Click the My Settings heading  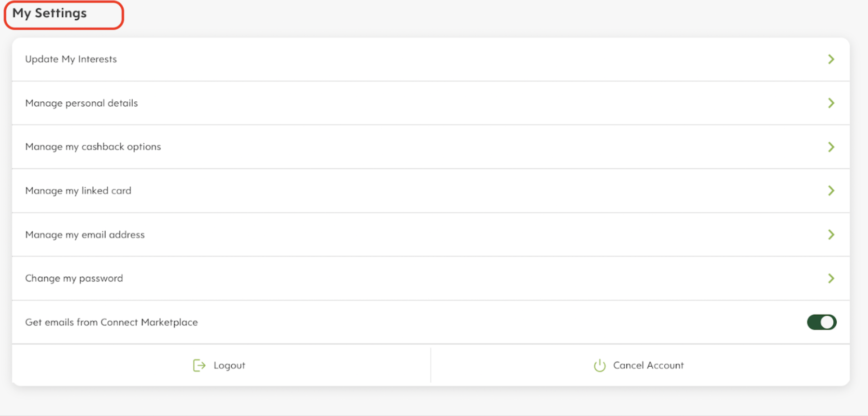coord(50,14)
